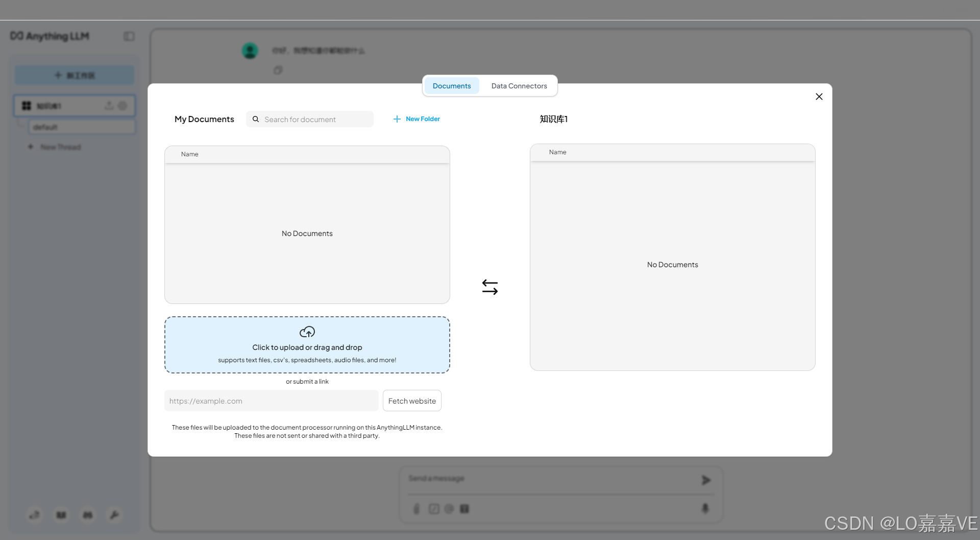Create a New Folder
Viewport: 980px width, 540px height.
[417, 119]
